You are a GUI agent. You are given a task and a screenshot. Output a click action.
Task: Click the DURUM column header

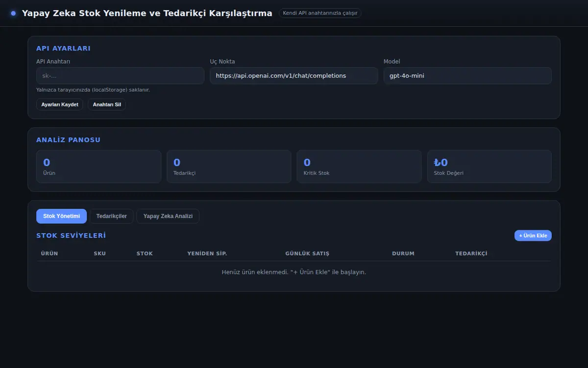[x=403, y=254]
